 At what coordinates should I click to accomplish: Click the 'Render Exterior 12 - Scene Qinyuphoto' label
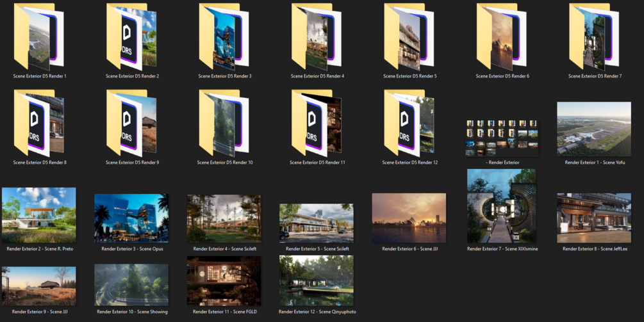pyautogui.click(x=317, y=312)
